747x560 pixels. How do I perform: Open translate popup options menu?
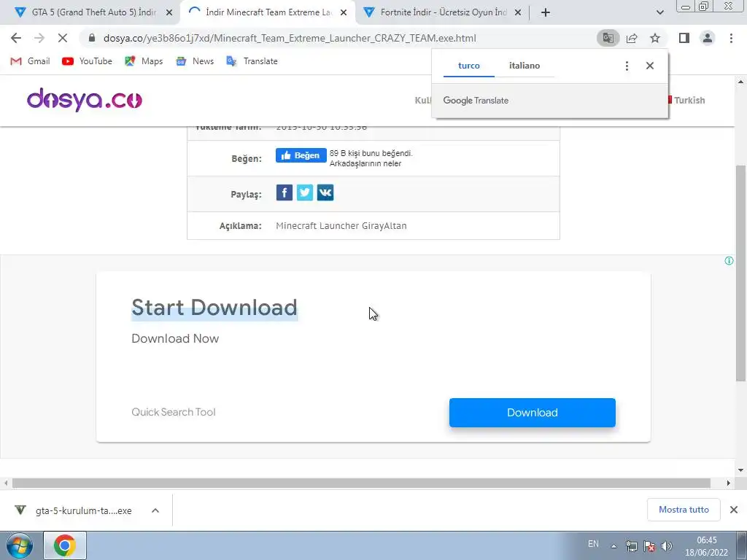(x=627, y=66)
